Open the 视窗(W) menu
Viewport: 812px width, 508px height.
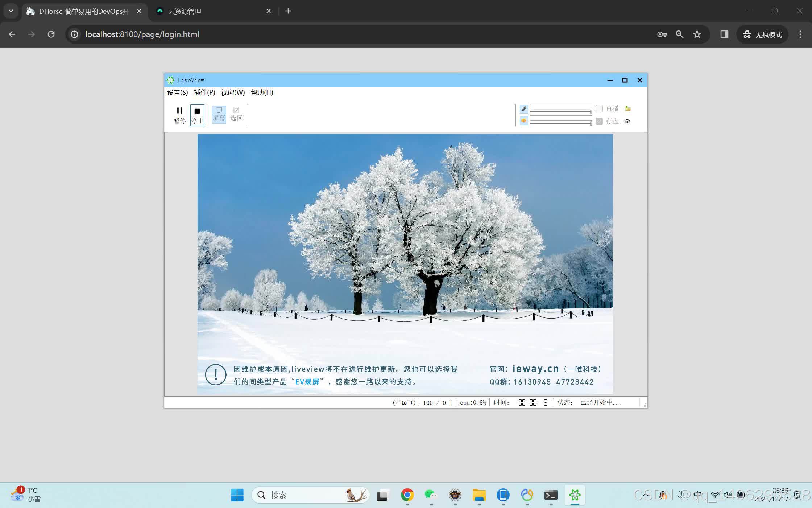tap(233, 93)
